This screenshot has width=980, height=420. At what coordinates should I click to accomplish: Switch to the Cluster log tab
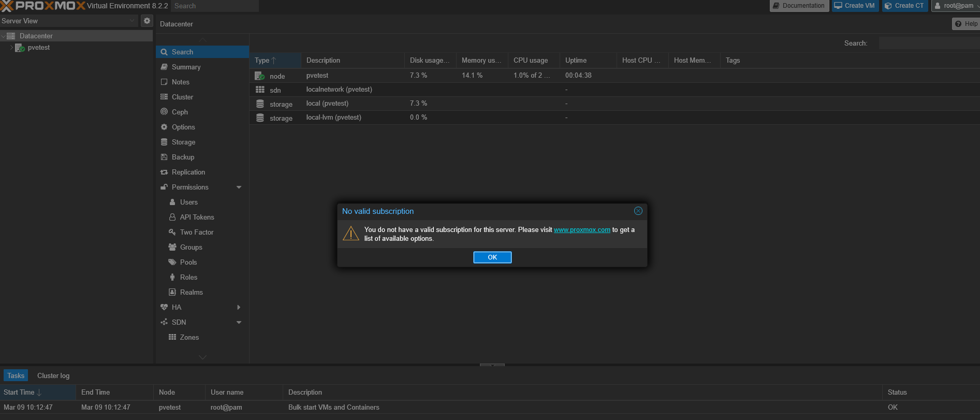point(53,375)
